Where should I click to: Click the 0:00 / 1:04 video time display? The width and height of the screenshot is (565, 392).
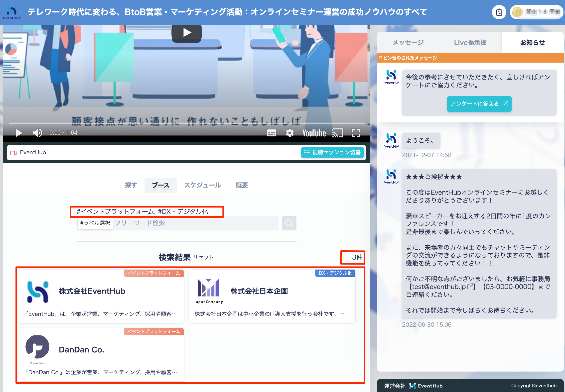click(63, 133)
